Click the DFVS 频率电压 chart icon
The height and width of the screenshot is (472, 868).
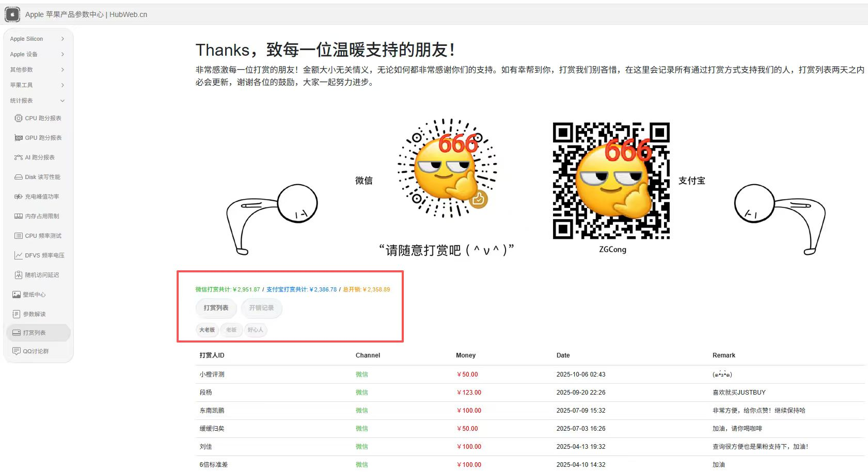click(x=19, y=255)
